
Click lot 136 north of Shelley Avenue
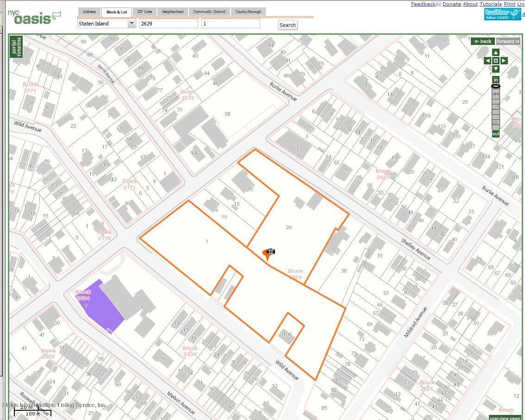click(x=426, y=116)
